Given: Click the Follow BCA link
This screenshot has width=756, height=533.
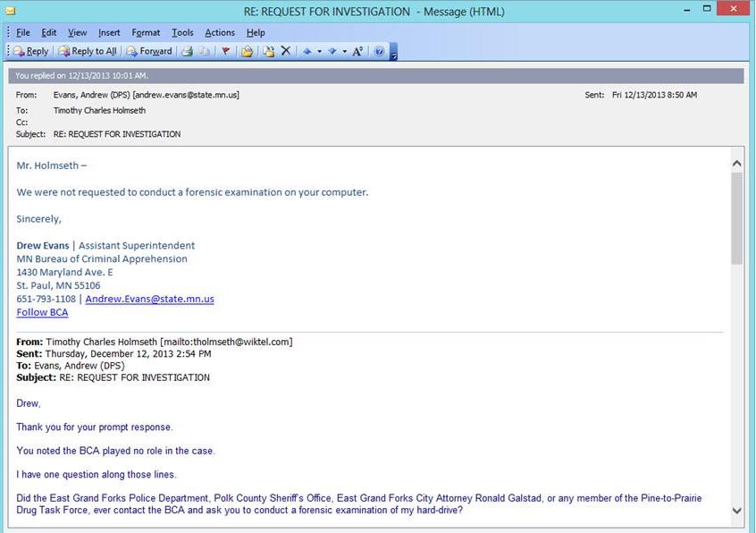Looking at the screenshot, I should click(x=42, y=312).
